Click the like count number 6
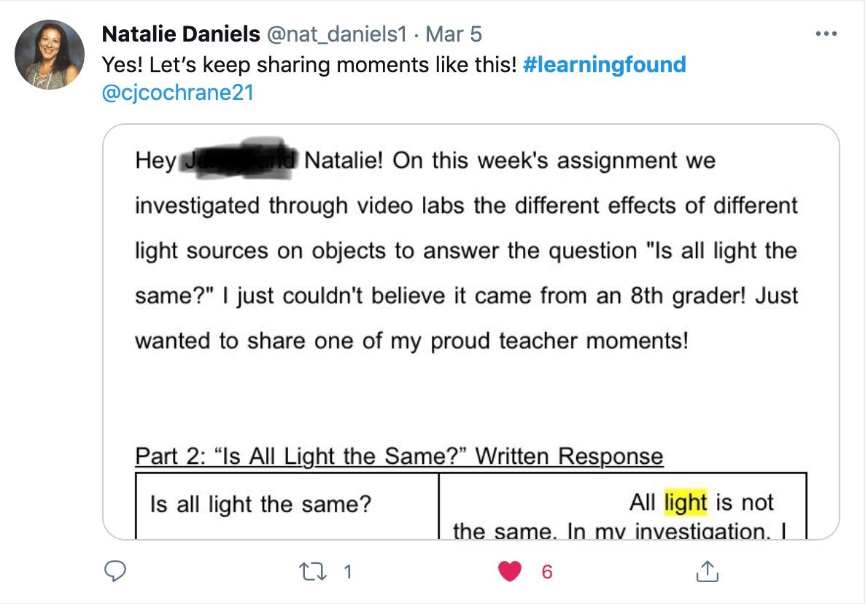Viewport: 868px width, 604px height. 546,573
